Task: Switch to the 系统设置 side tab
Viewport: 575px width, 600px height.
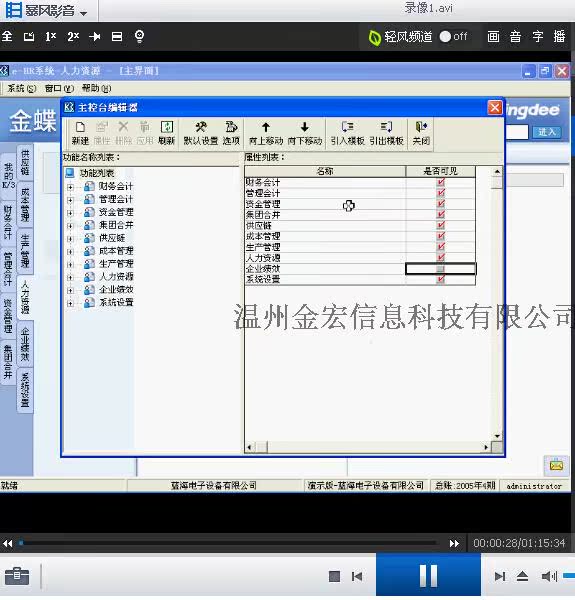Action: (25, 390)
